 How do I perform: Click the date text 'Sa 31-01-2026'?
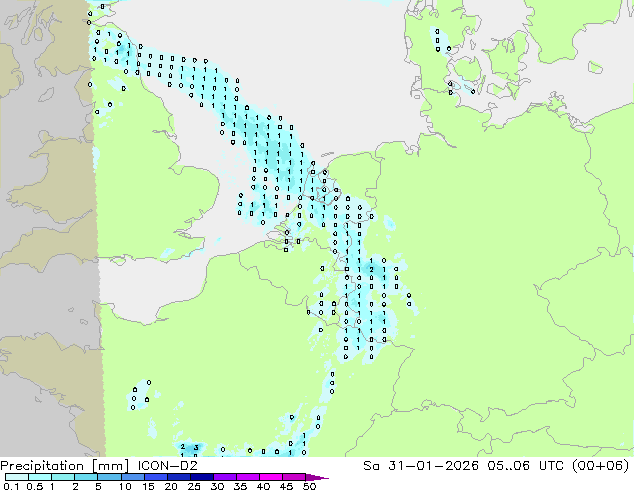(x=421, y=466)
